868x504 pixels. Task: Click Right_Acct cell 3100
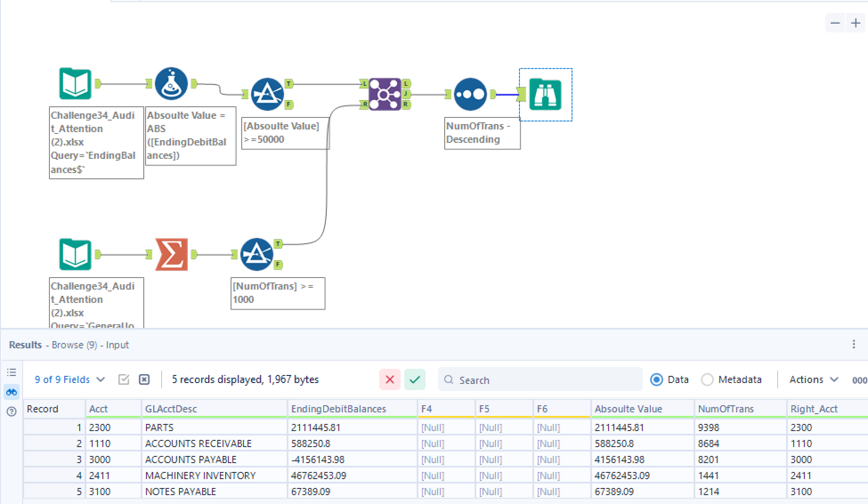[827, 492]
